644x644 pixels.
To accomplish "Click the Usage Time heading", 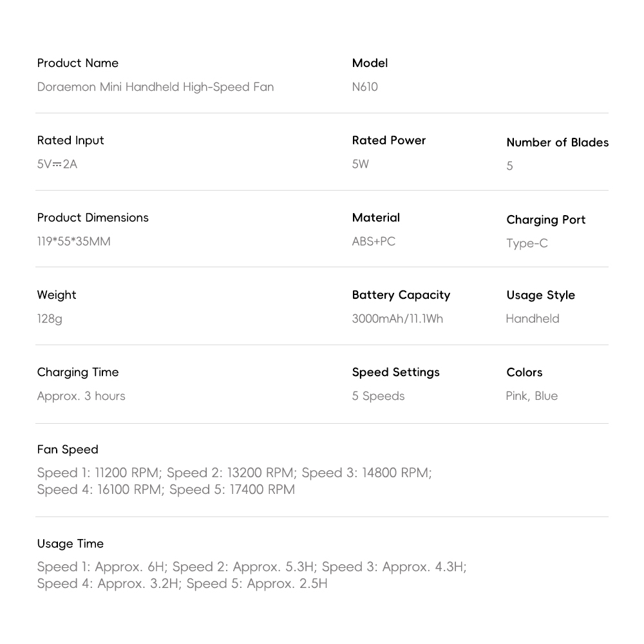I will (70, 544).
